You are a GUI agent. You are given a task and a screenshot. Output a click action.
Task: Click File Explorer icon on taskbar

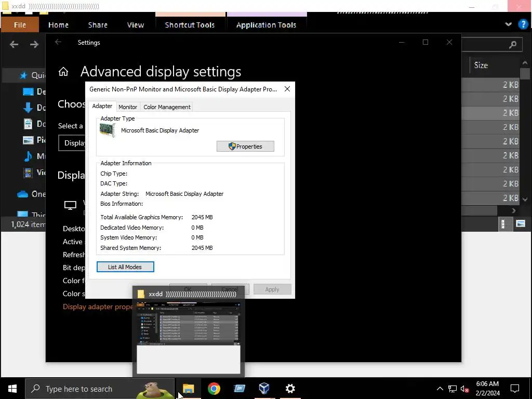[188, 389]
